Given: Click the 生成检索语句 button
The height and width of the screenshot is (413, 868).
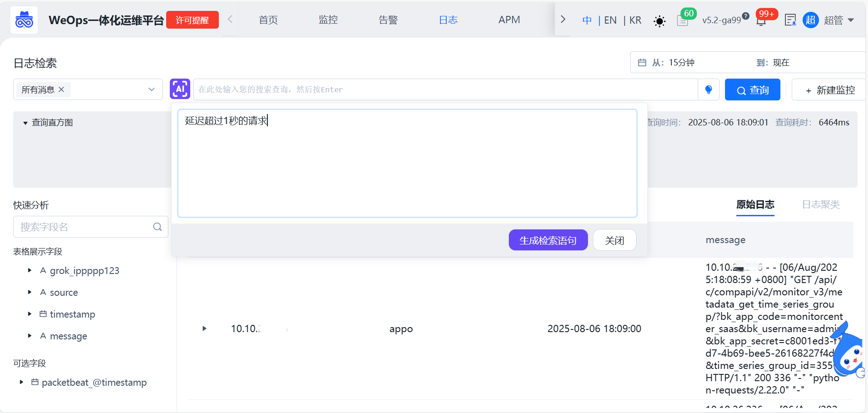Looking at the screenshot, I should tap(548, 240).
